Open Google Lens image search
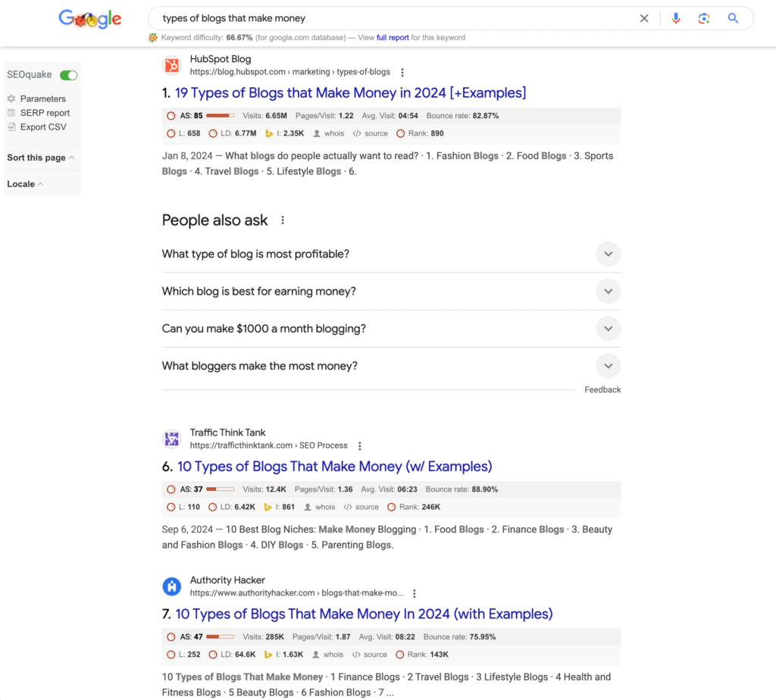Viewport: 776px width, 700px height. 704,17
